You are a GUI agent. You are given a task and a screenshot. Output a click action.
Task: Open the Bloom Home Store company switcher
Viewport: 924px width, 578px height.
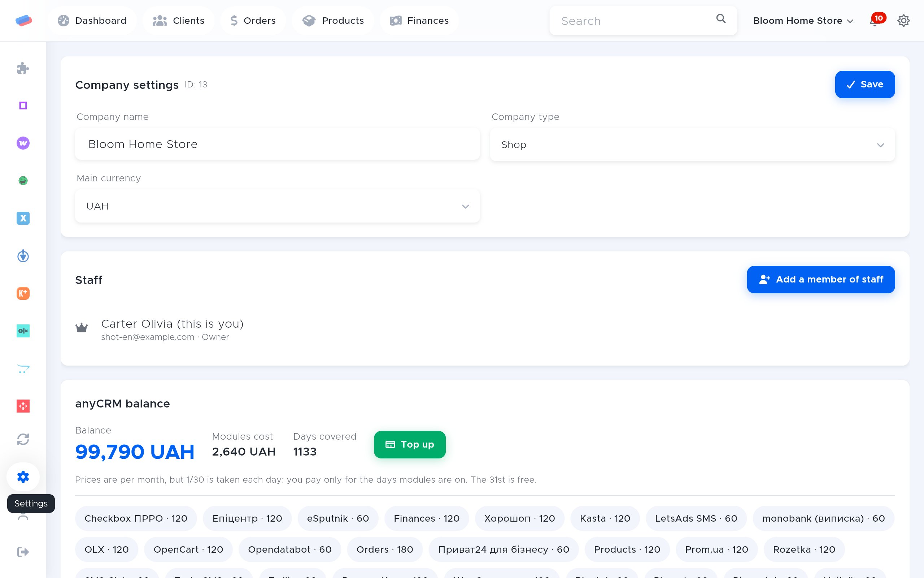803,21
